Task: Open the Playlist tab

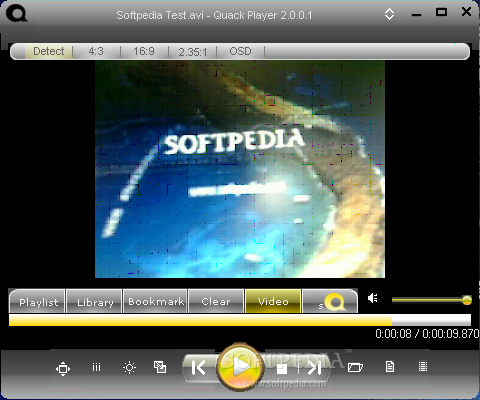Action: click(37, 302)
